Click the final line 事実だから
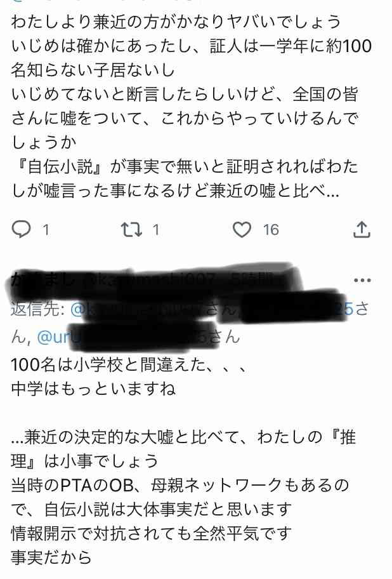This screenshot has height=579, width=392. tap(51, 557)
